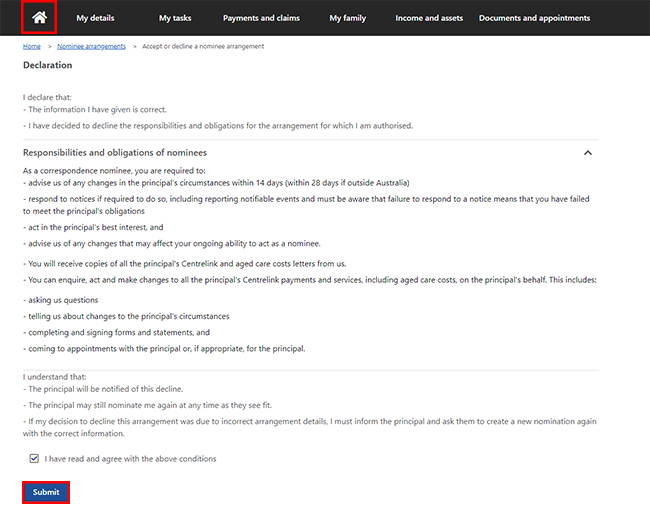Screen dimensions: 650x507
Task: Select Payments and claims in the navigation
Action: (x=261, y=18)
